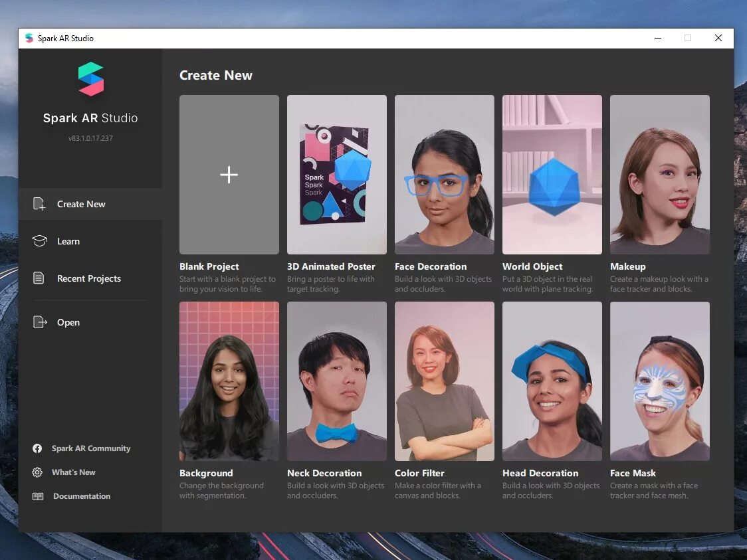Click the 'Color Filter' title text

coord(419,474)
